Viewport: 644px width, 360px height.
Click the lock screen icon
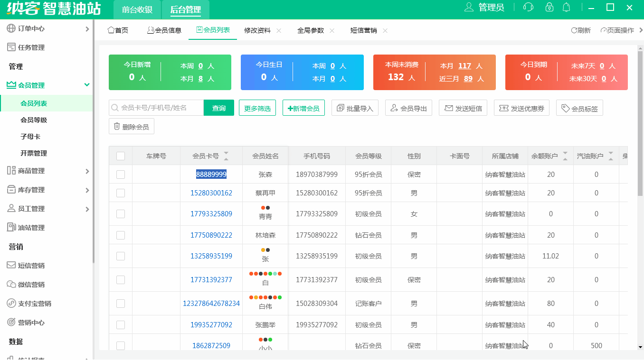[549, 7]
